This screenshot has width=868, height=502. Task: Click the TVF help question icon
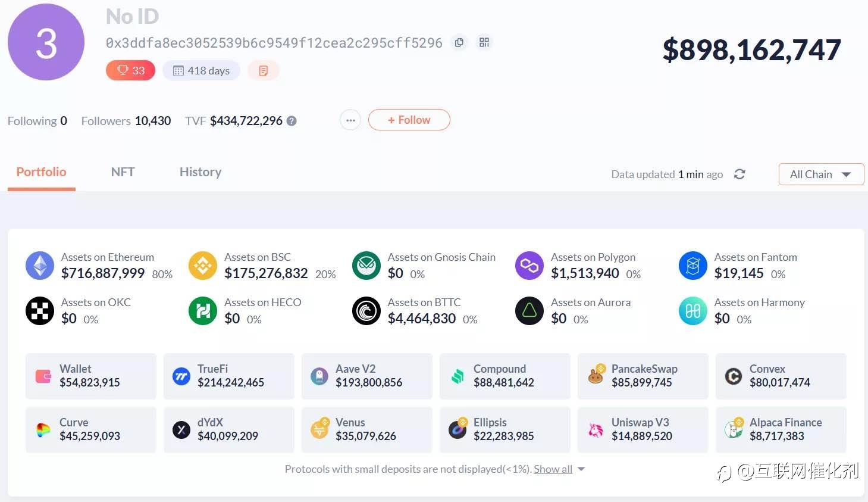click(x=292, y=121)
